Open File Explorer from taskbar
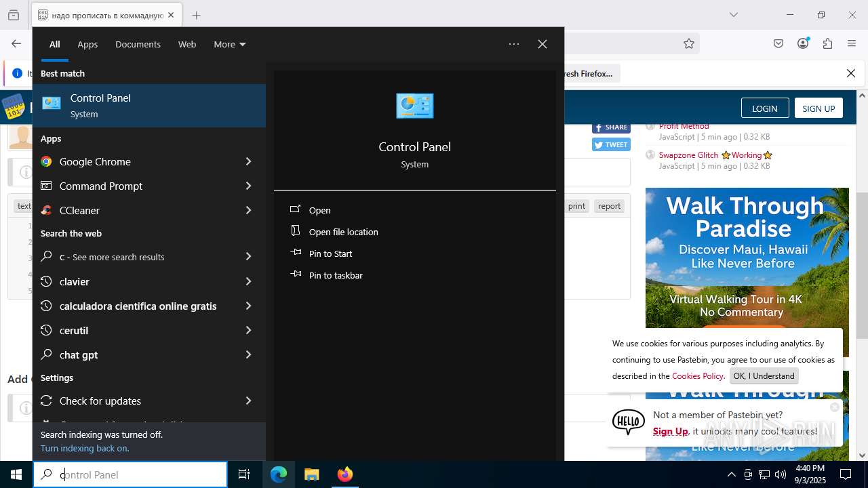 [311, 474]
